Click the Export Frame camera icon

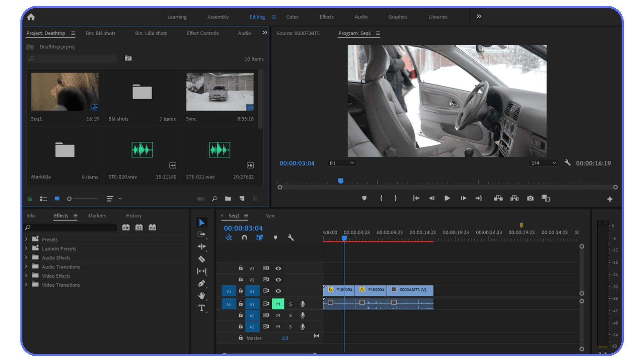[530, 198]
